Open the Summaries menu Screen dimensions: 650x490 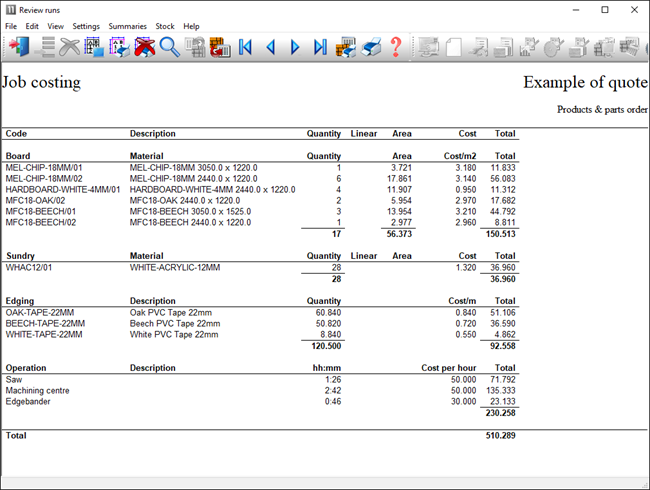127,26
